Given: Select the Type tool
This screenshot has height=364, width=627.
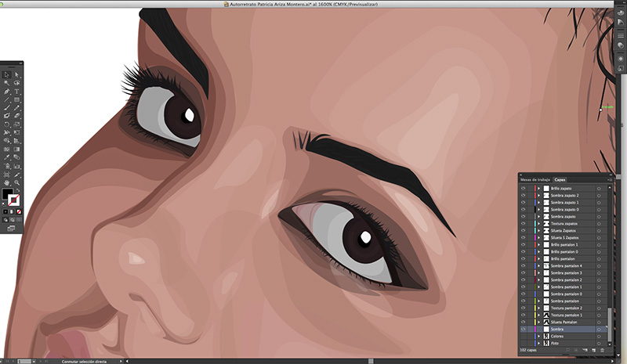Looking at the screenshot, I should (16, 92).
